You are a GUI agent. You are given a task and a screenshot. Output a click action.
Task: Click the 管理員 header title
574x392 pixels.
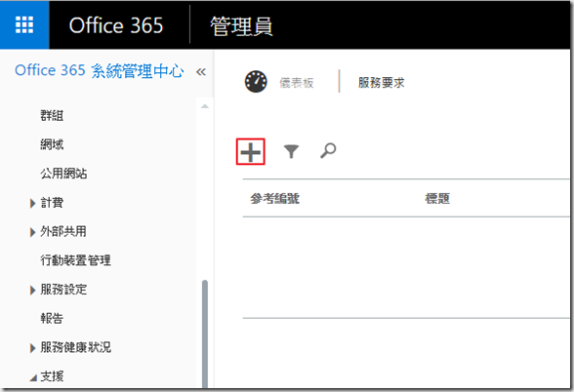pos(241,26)
